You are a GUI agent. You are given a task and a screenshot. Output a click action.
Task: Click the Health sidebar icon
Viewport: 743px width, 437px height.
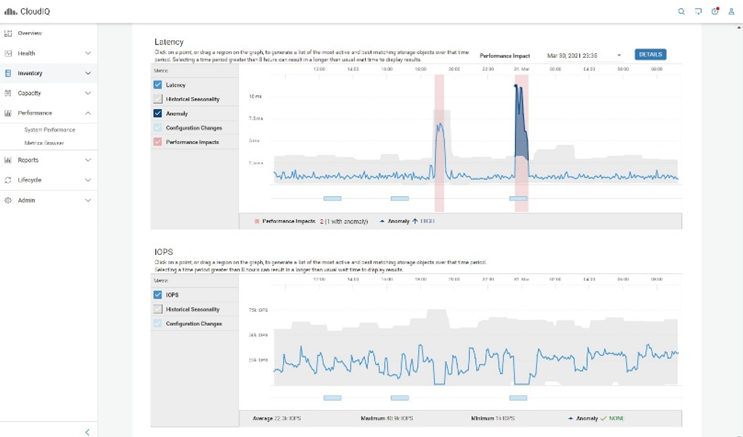[x=8, y=53]
